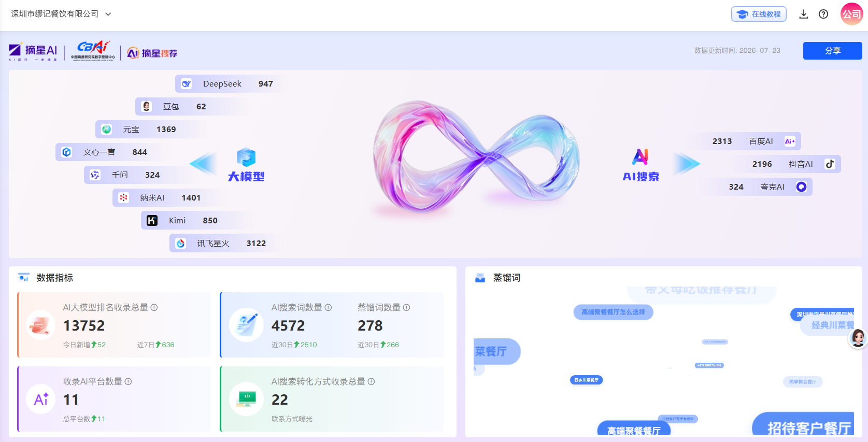Click the Kimi logo icon
Screen dimensions: 868x442
(152, 220)
